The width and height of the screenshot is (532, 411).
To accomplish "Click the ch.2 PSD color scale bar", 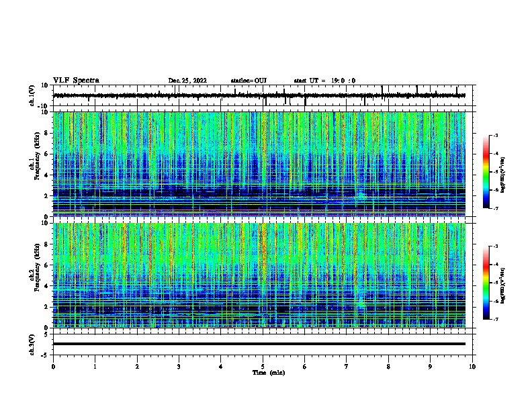I will click(x=486, y=283).
